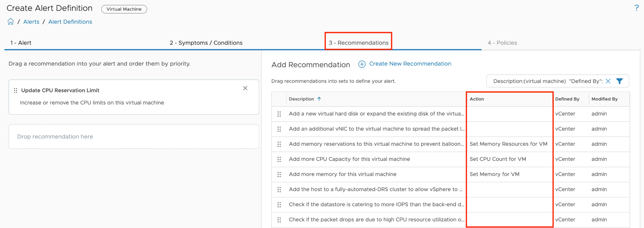Image resolution: width=644 pixels, height=228 pixels.
Task: Go to Home via breadcrumb house icon
Action: point(11,21)
